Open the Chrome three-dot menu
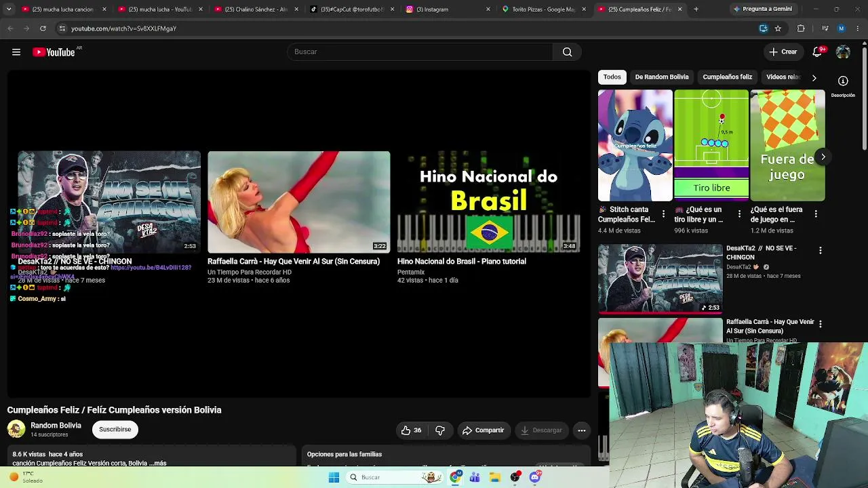Viewport: 868px width, 488px height. click(859, 28)
